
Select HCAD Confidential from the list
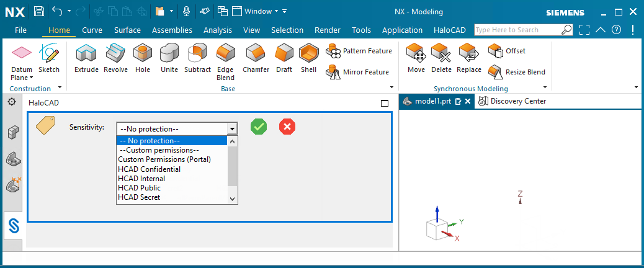click(x=150, y=169)
